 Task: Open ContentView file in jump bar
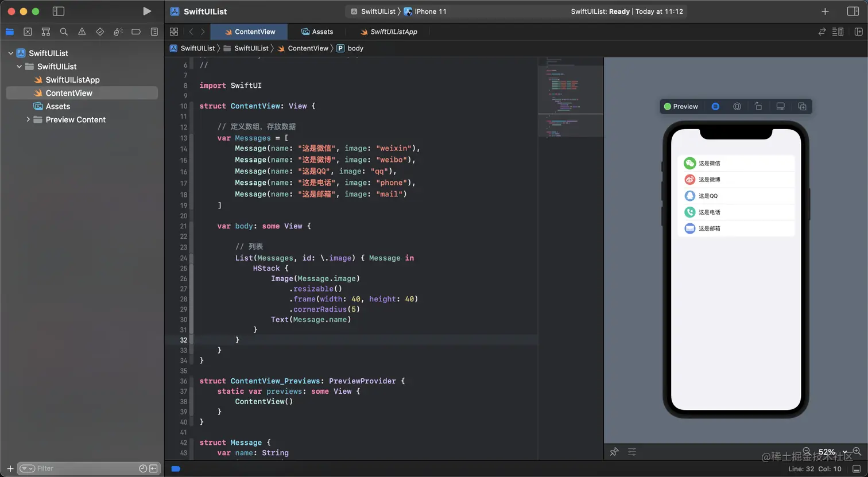[303, 48]
